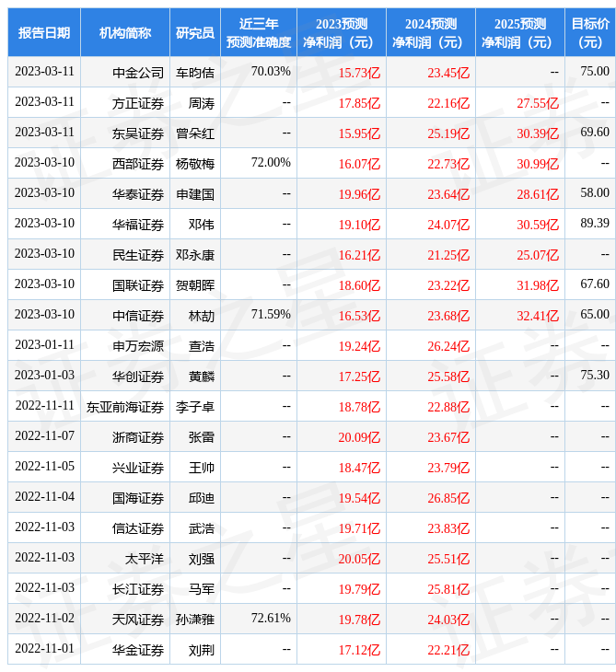Image resolution: width=616 pixels, height=672 pixels.
Task: Click the 2024预测净利润 column header
Action: [431, 32]
